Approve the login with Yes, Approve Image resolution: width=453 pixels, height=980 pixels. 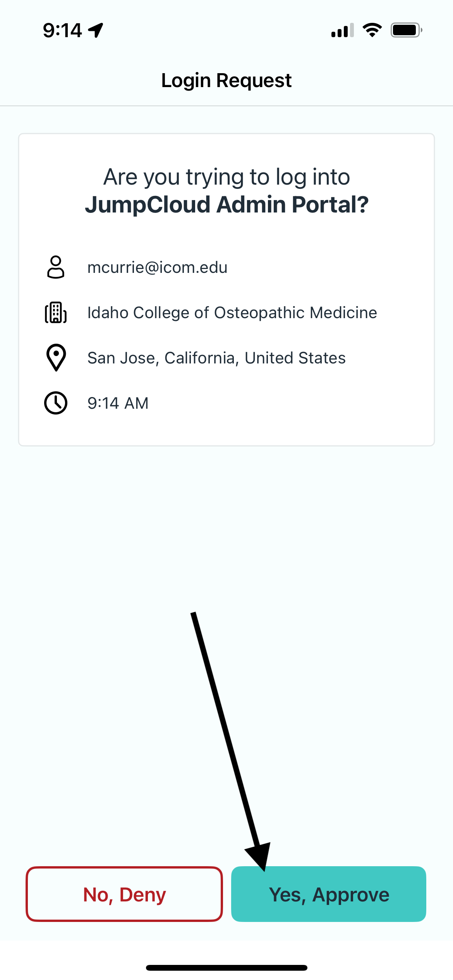point(329,894)
